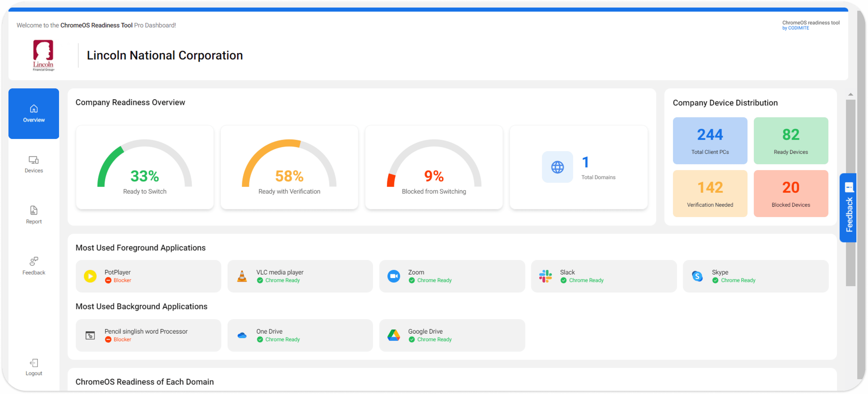Open the Total Client PCs 244 tile
Image resolution: width=868 pixels, height=394 pixels.
710,141
